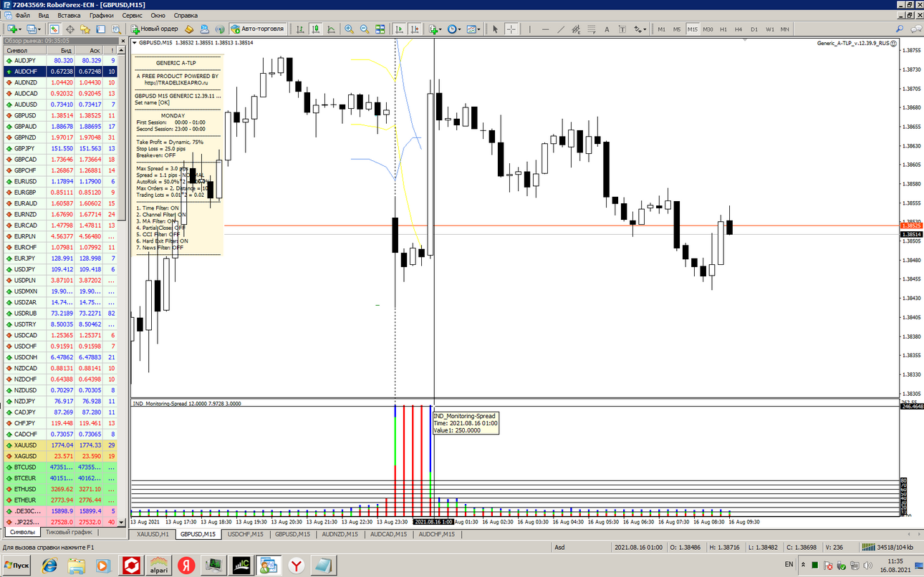Draw a horizontal line on chart
The width and height of the screenshot is (924, 577).
(545, 29)
